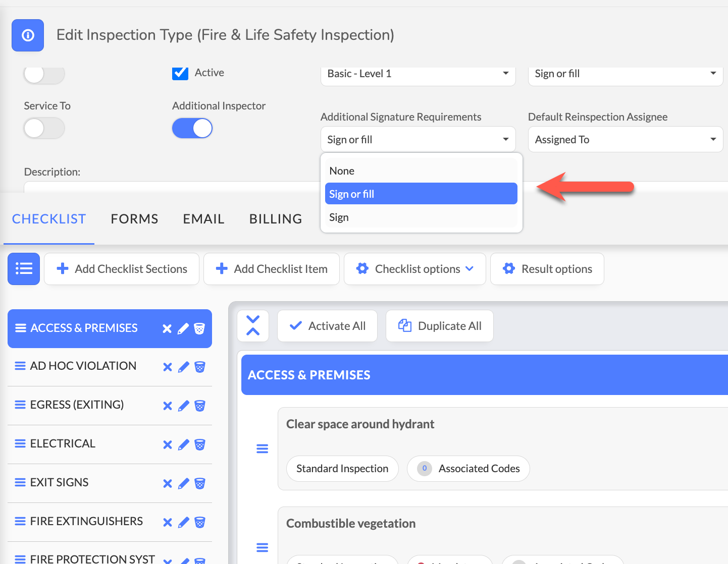
Task: Click the blue info icon beside the title
Action: click(x=28, y=35)
